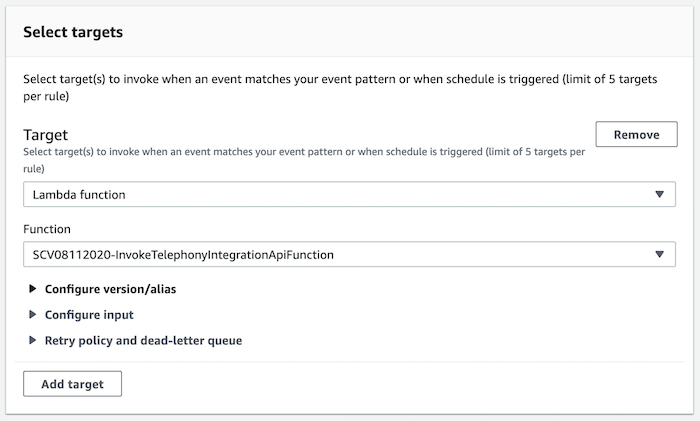The height and width of the screenshot is (421, 700).
Task: Remove this target with the Remove button
Action: pos(636,134)
